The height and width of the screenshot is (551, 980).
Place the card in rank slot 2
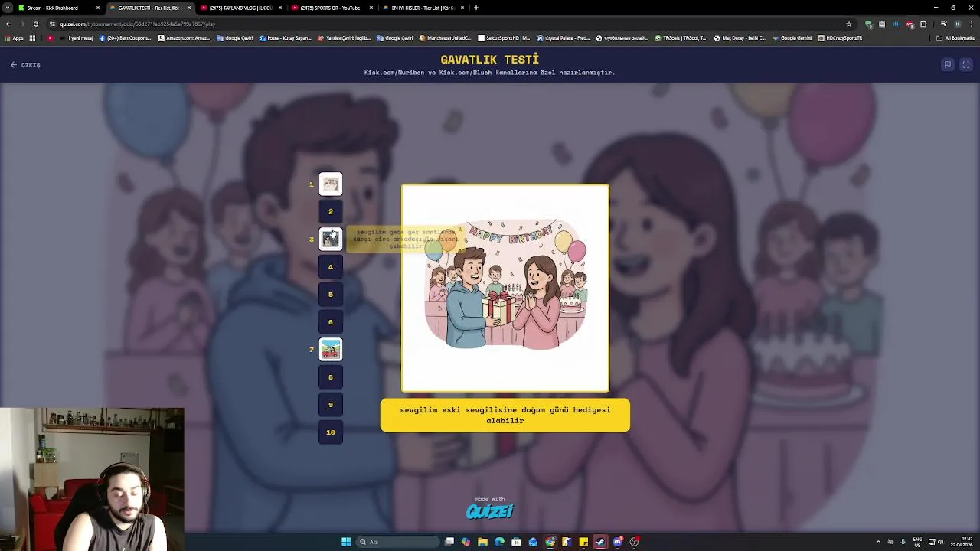point(331,212)
